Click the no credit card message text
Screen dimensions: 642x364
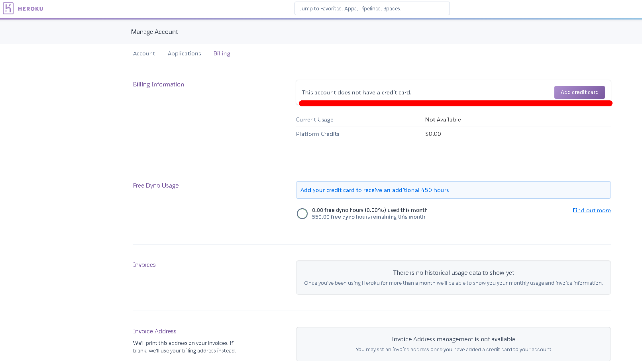tap(356, 92)
